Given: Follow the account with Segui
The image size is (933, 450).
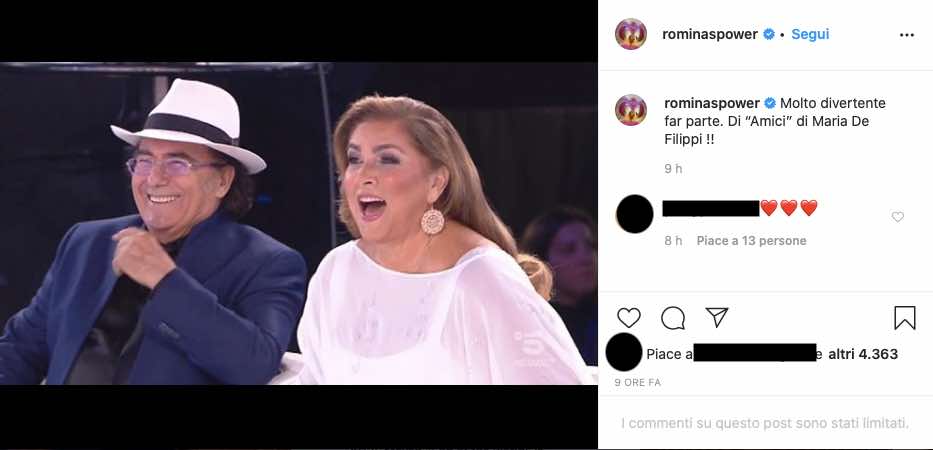Looking at the screenshot, I should (810, 34).
